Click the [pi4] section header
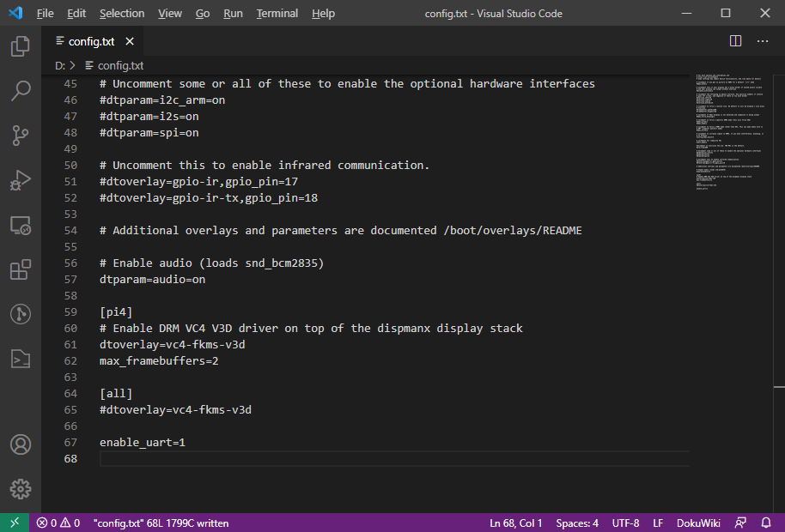785x532 pixels. coord(116,312)
